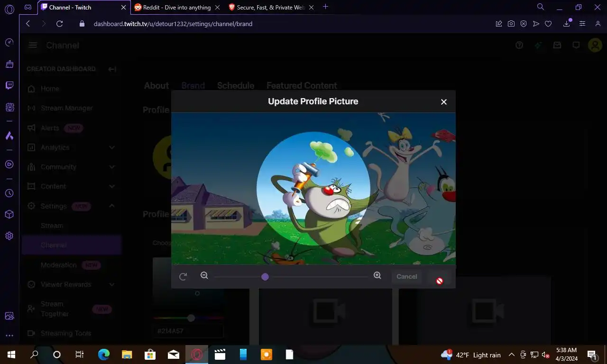Add page to bookmarks heart icon

548,24
